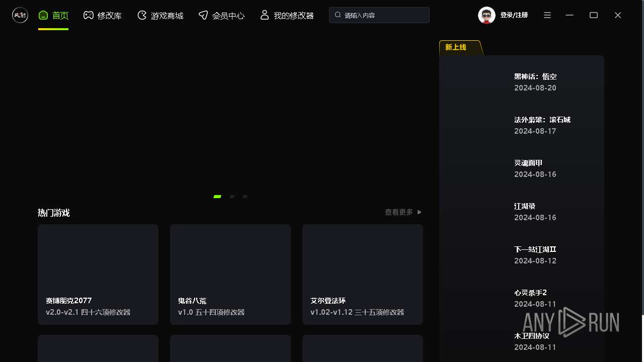Screen dimensions: 644x362
Task: Click the v1.02-v1.12 三十五项修改器 text
Action: point(357,312)
